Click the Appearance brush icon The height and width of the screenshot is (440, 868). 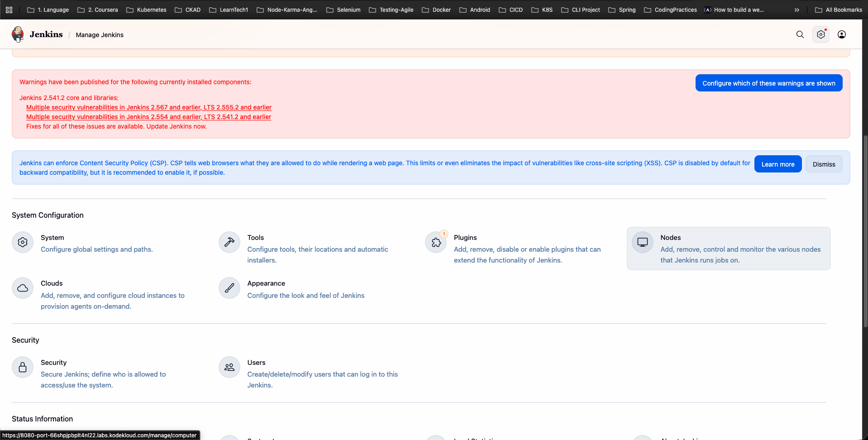(x=229, y=288)
